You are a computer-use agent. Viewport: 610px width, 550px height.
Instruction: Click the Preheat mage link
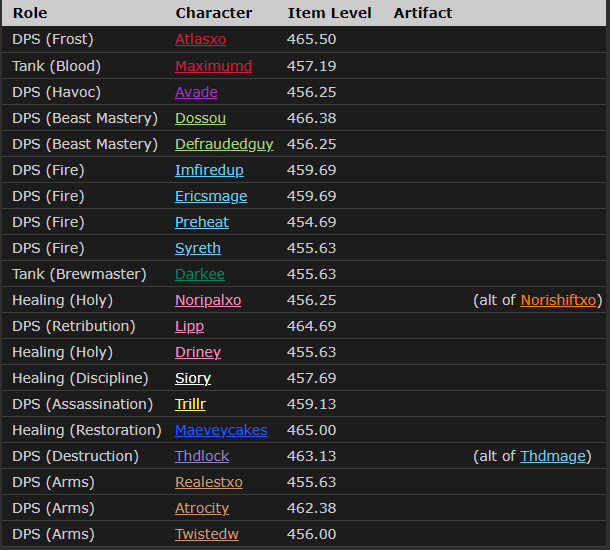click(x=201, y=222)
